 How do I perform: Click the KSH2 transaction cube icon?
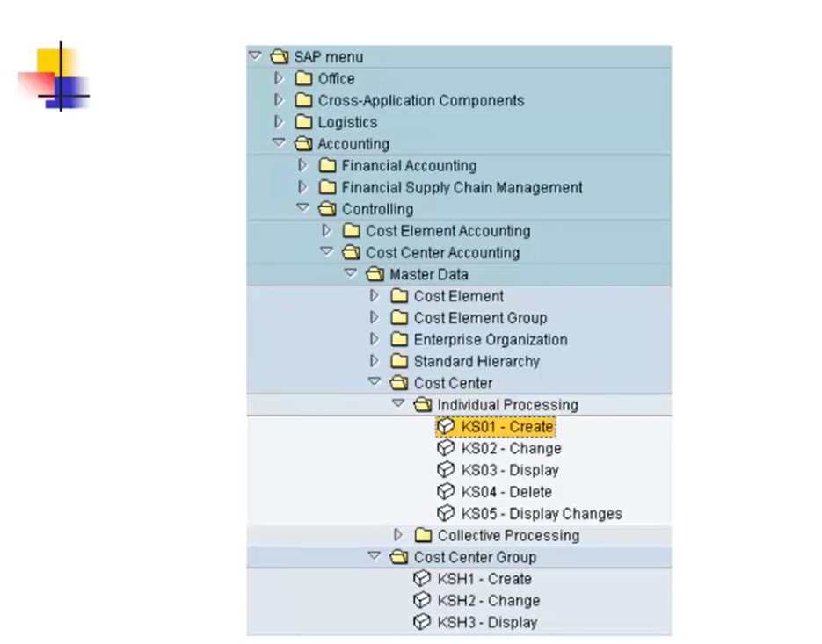[422, 600]
